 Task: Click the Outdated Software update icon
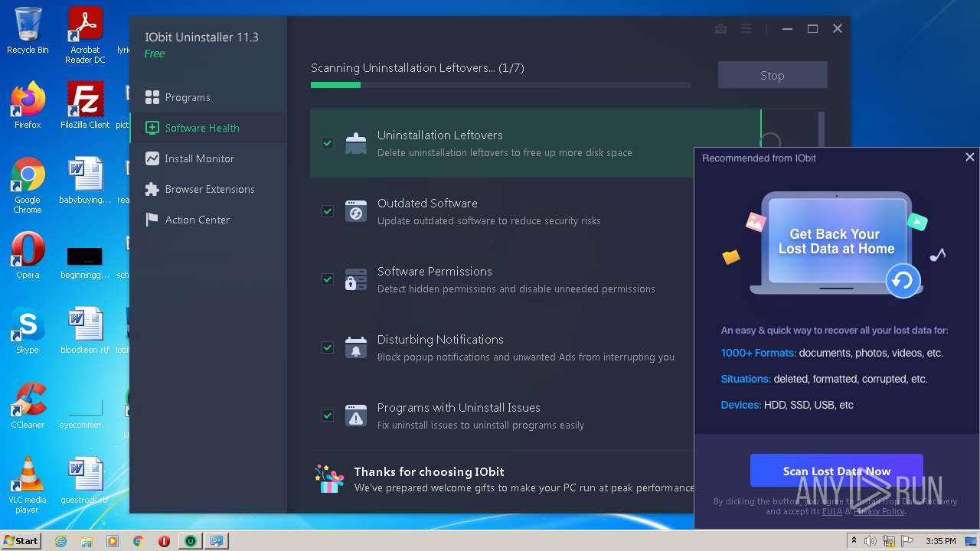(355, 211)
